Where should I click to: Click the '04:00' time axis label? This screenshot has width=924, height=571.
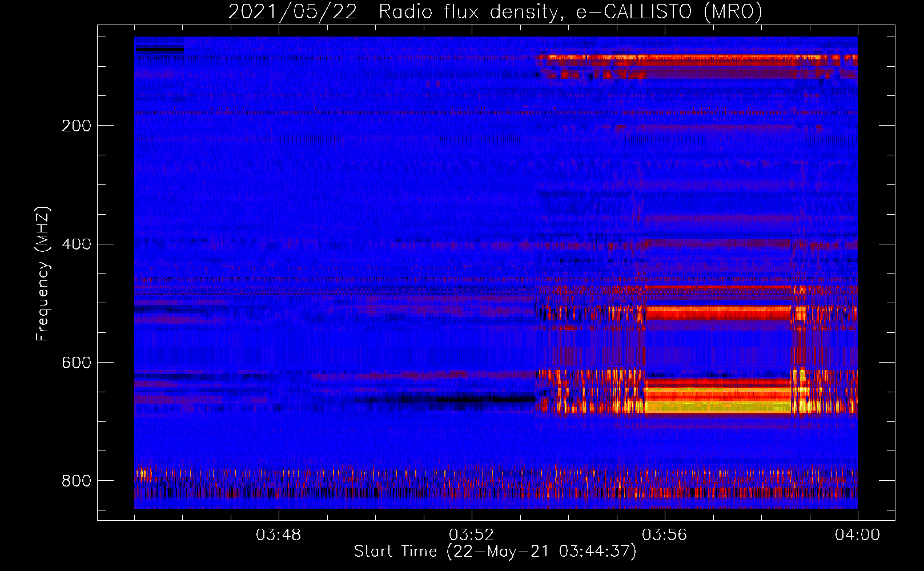[x=857, y=535]
